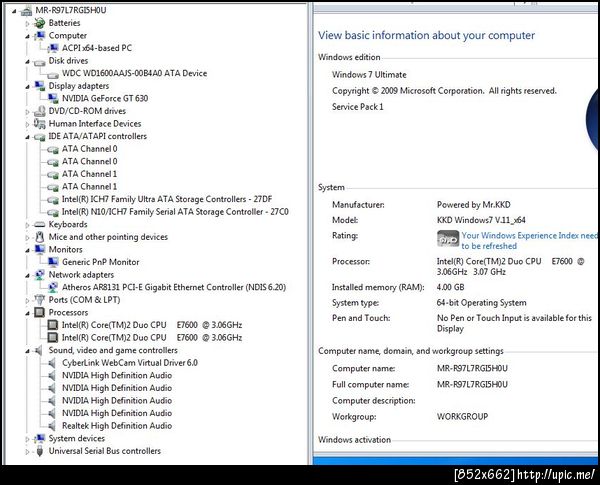Collapse the Disk drives node
This screenshot has height=485, width=600.
click(x=27, y=62)
